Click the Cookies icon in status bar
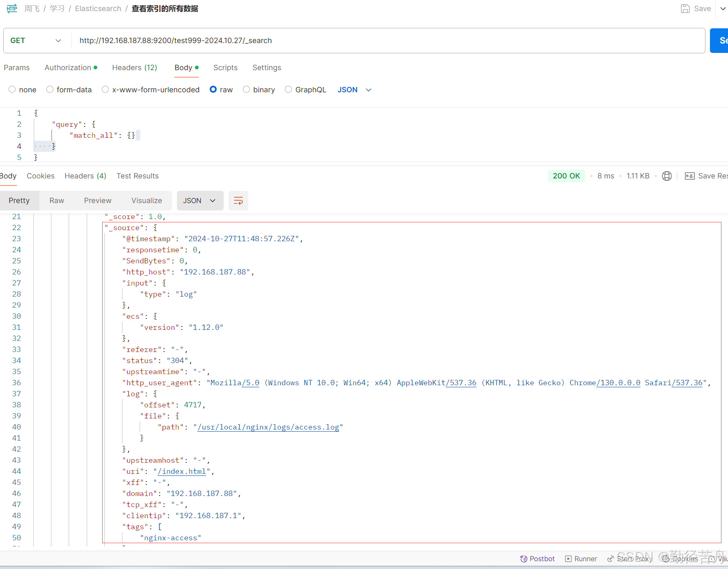The height and width of the screenshot is (569, 728). point(666,559)
